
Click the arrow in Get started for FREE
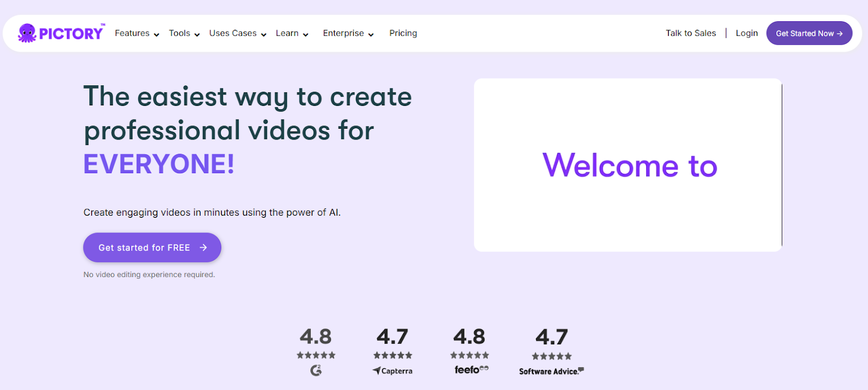point(203,248)
